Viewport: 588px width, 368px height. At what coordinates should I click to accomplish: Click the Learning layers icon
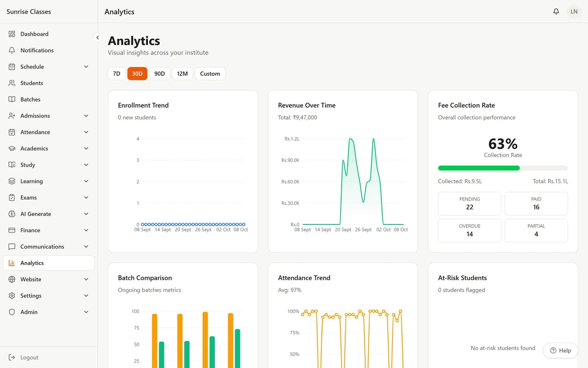12,181
